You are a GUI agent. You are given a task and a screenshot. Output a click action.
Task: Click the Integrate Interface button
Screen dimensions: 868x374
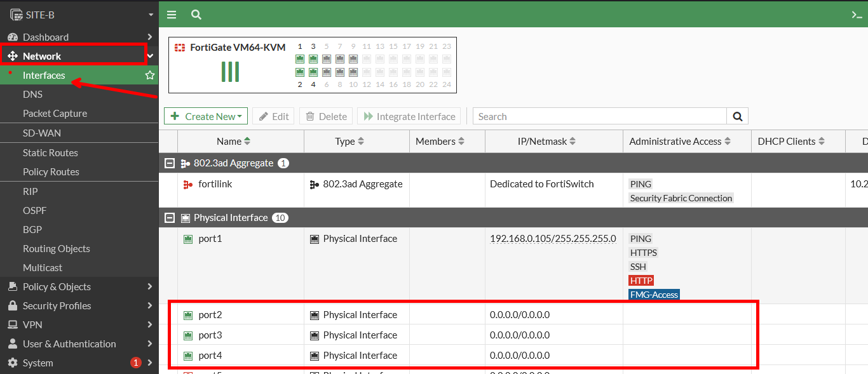[x=409, y=116]
